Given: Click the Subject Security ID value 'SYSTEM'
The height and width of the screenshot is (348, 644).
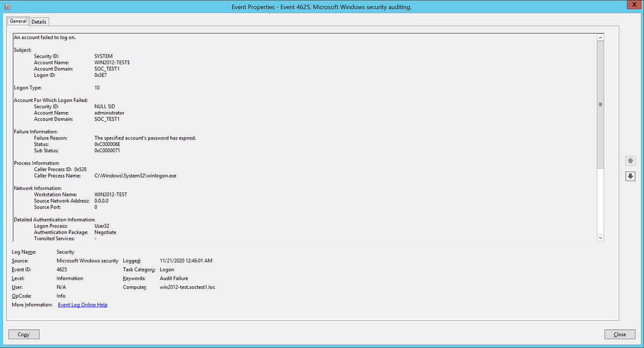Looking at the screenshot, I should (x=104, y=56).
